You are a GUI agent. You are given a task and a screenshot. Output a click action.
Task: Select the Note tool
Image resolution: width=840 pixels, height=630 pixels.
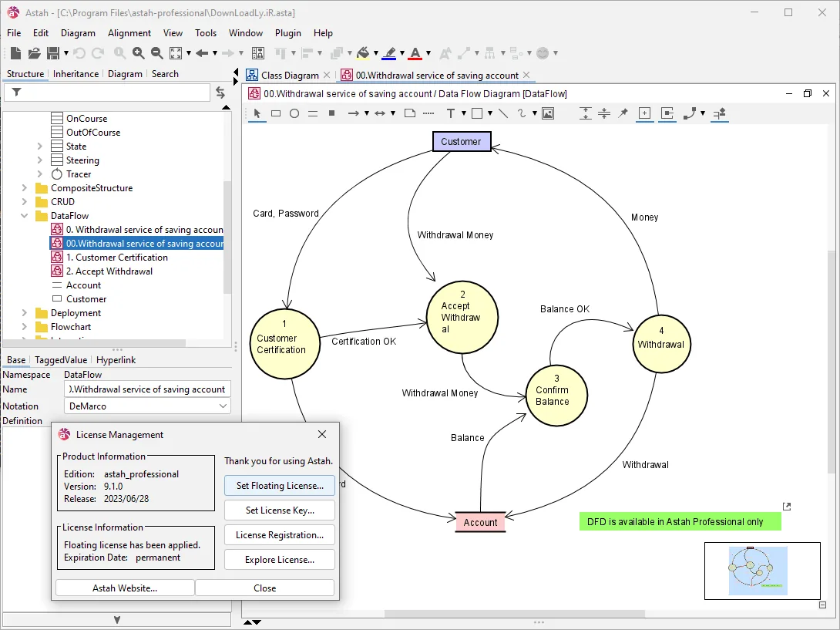(410, 113)
